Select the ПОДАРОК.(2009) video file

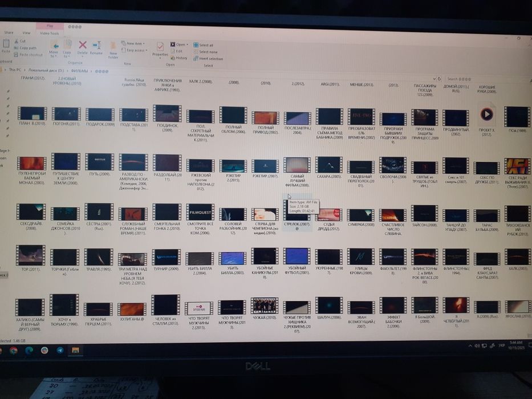[100, 117]
